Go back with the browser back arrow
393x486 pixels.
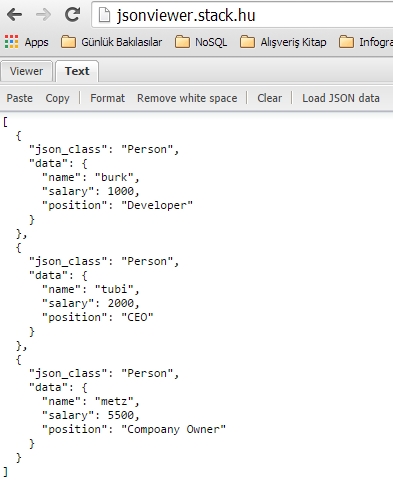(14, 15)
